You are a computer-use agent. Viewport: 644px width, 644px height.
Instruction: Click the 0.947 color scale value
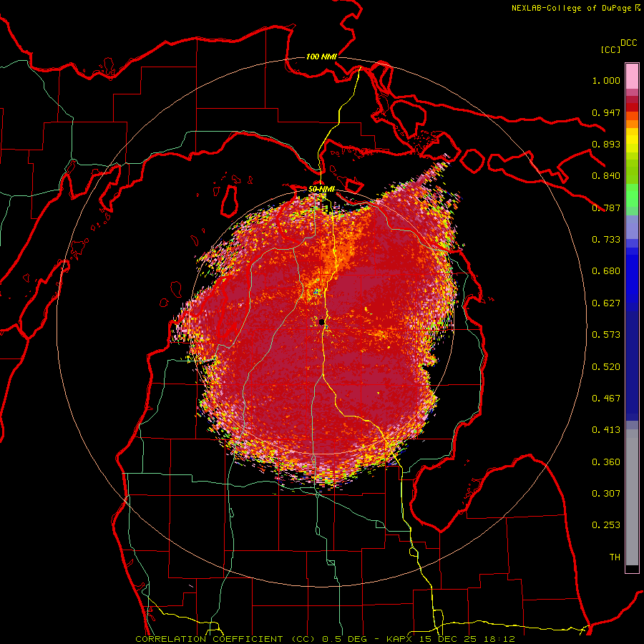pos(606,112)
